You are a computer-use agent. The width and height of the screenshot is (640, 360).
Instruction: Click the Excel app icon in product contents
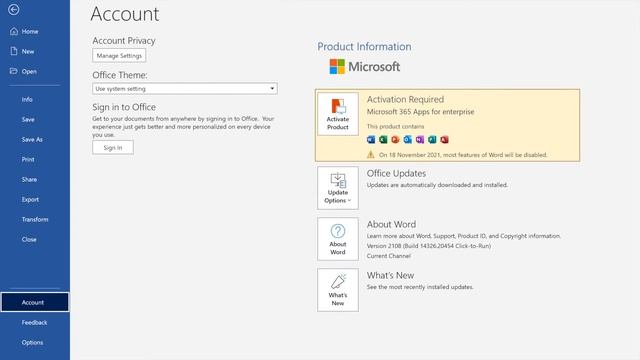pos(383,140)
